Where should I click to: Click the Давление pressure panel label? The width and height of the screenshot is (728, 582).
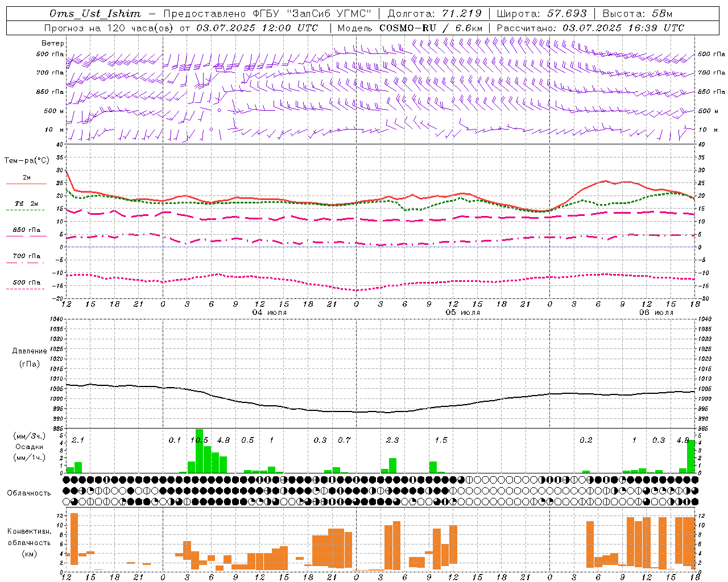tap(30, 351)
